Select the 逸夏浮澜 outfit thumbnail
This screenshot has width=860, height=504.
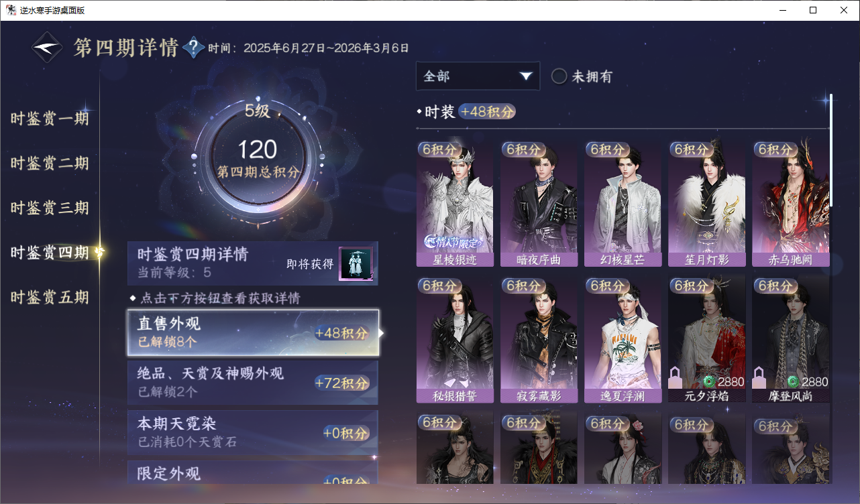(623, 340)
